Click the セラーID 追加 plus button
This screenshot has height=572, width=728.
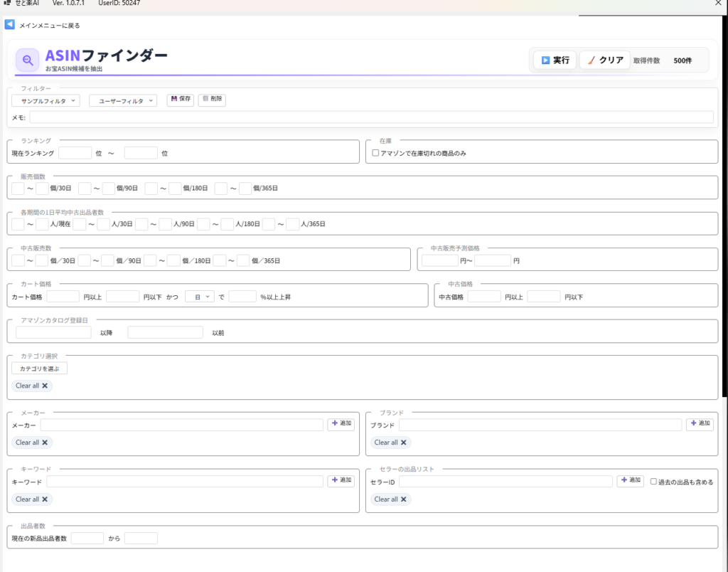631,481
